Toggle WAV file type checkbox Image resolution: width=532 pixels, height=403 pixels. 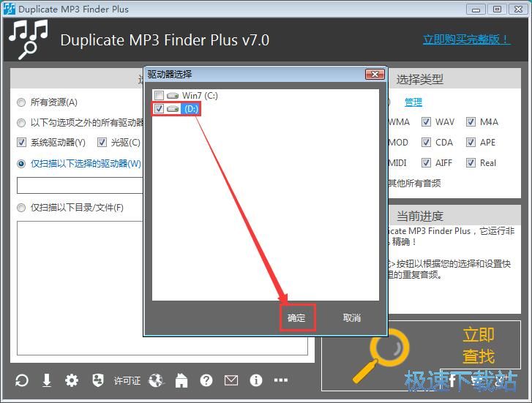426,122
